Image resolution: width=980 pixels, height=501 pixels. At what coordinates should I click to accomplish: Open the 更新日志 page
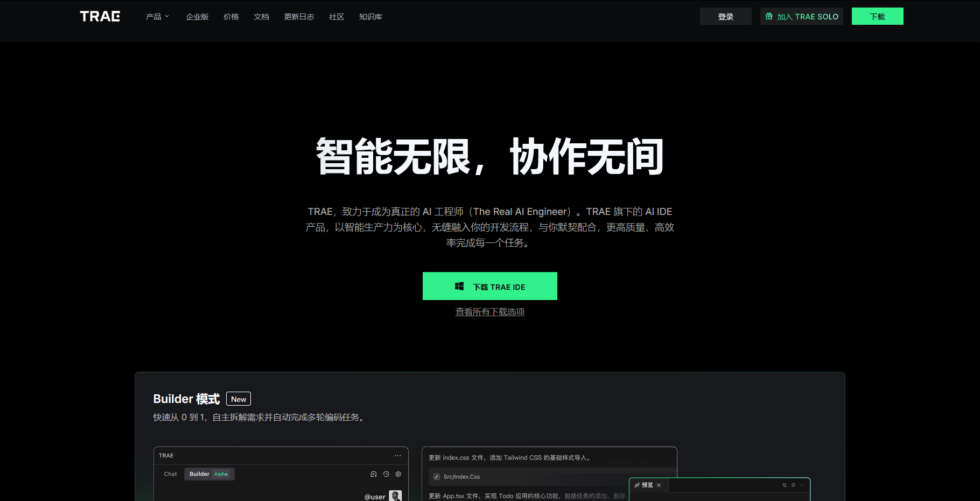[x=299, y=17]
